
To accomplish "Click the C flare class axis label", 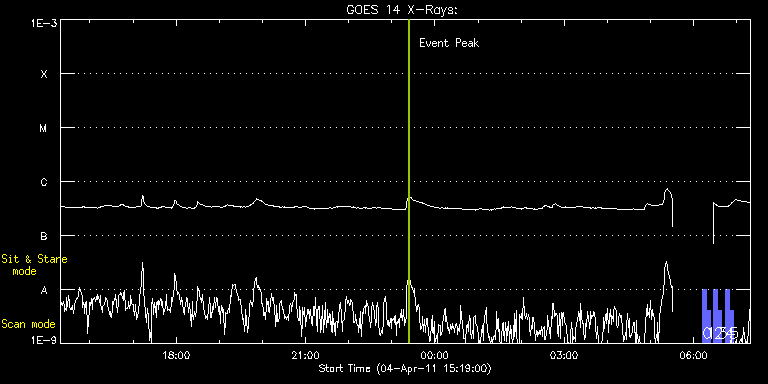I will [x=44, y=182].
